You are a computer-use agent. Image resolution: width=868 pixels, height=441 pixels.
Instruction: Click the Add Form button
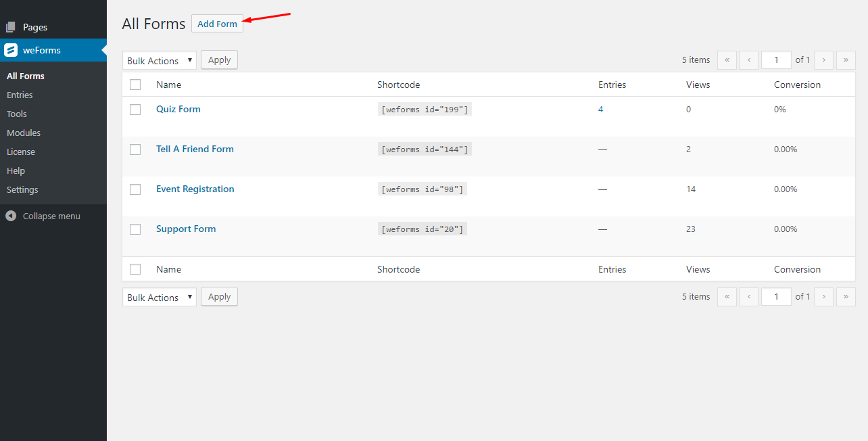pyautogui.click(x=217, y=24)
